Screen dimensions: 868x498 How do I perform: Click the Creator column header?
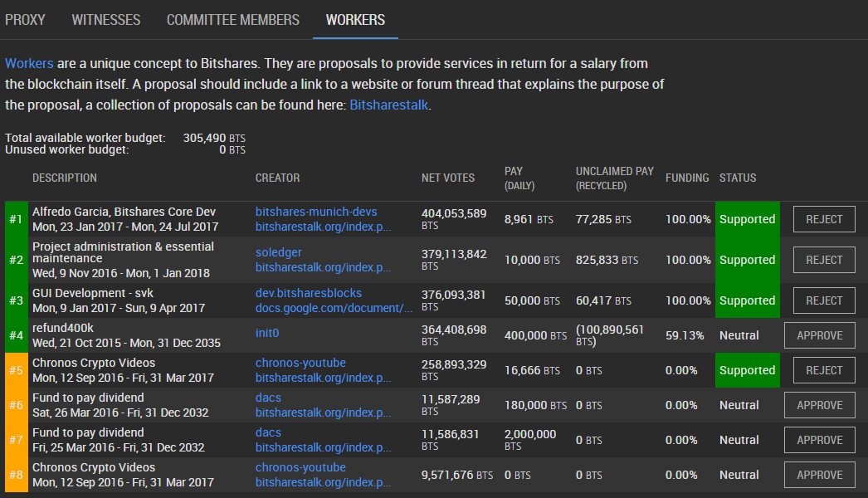point(277,178)
